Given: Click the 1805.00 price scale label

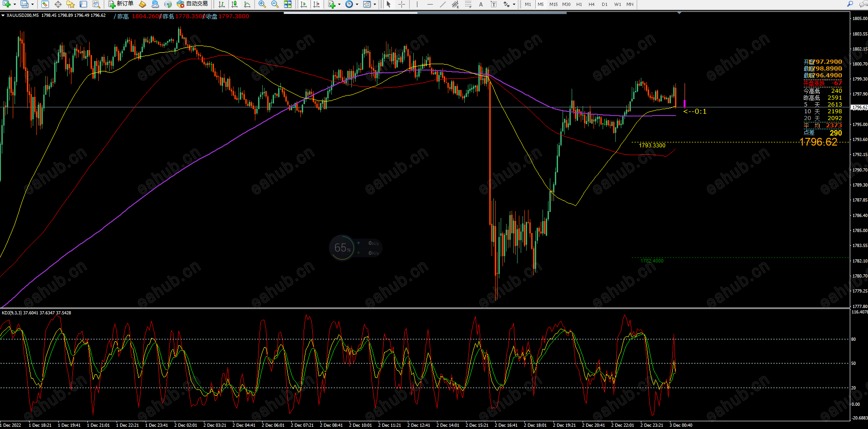Looking at the screenshot, I should 860,19.
